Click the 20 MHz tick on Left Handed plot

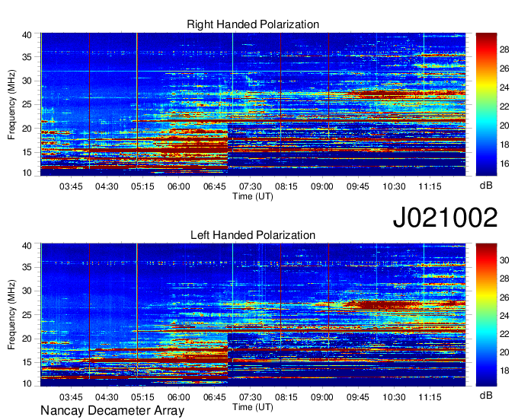tap(27, 339)
